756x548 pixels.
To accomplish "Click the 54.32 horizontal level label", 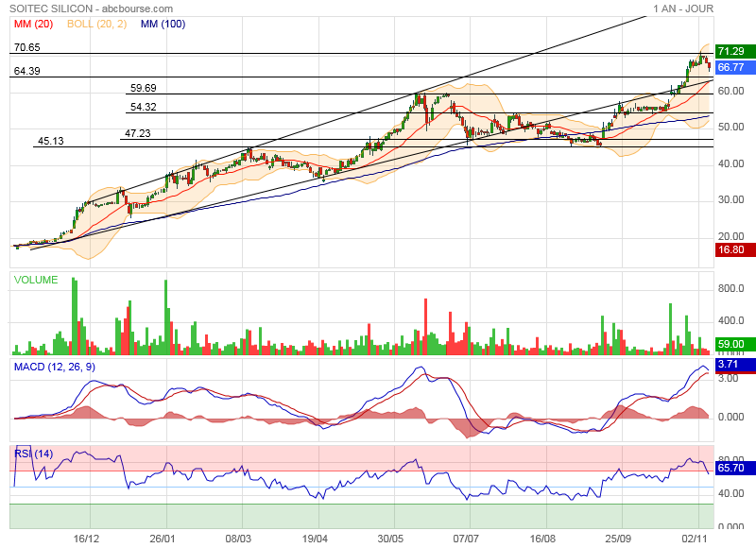I will point(144,107).
